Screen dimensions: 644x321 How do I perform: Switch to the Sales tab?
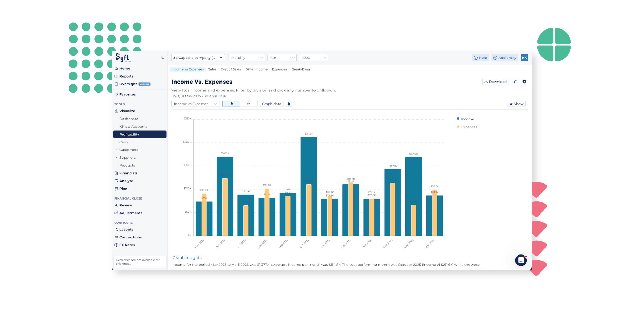(x=212, y=69)
